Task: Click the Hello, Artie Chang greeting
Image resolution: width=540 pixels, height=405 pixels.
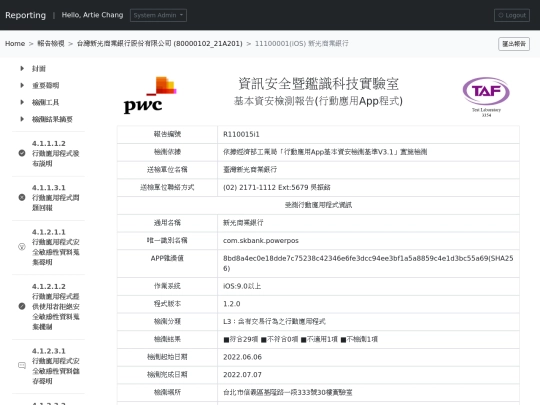Action: (x=92, y=15)
